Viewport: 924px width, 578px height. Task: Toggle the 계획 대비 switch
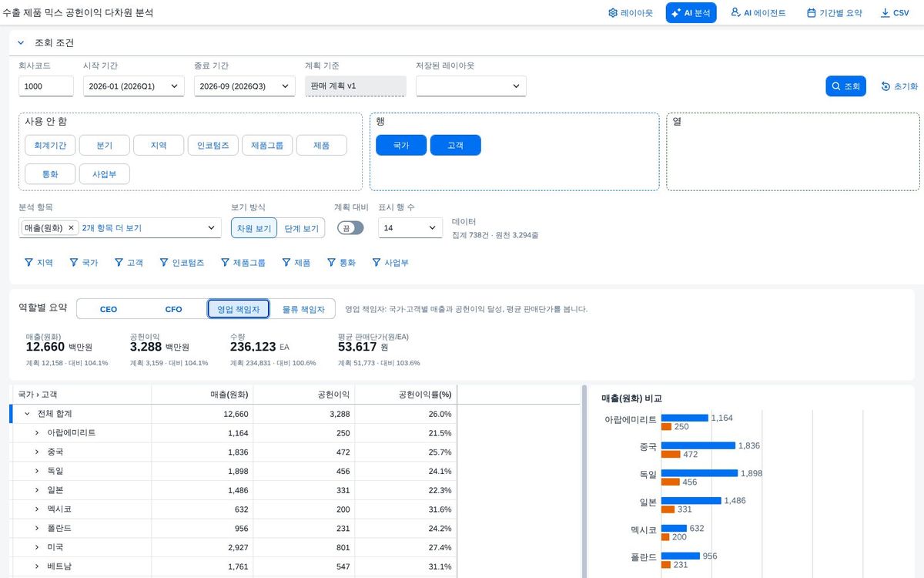tap(350, 228)
